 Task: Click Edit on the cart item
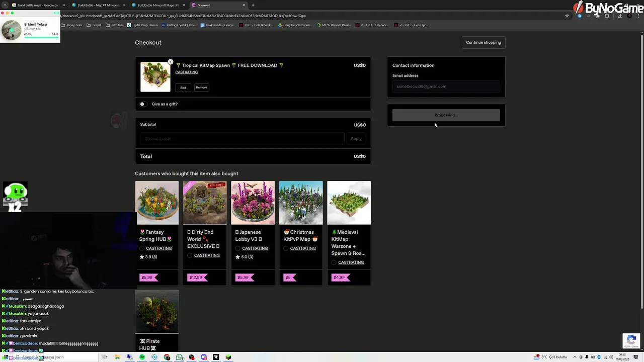coord(183,87)
